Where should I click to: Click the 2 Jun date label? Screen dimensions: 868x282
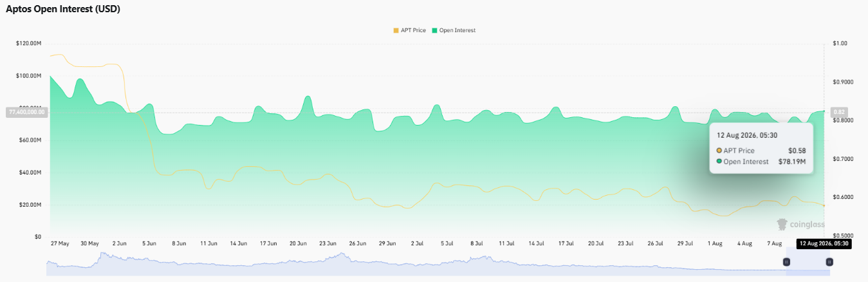point(119,244)
